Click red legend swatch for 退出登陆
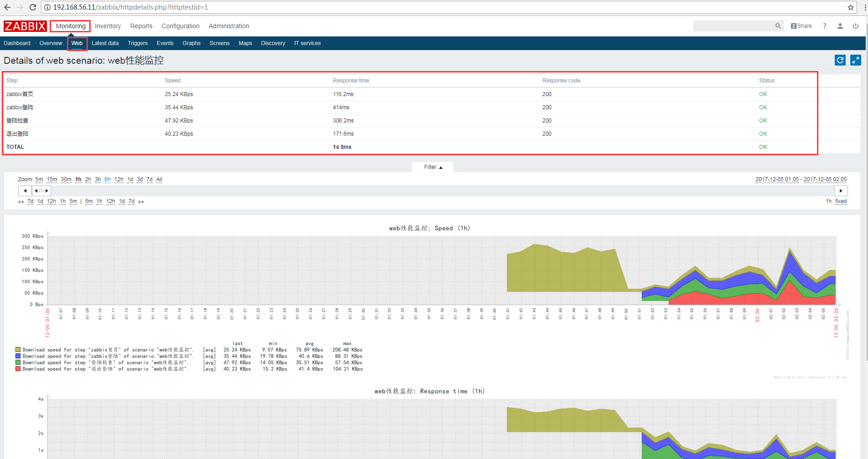 coord(18,369)
